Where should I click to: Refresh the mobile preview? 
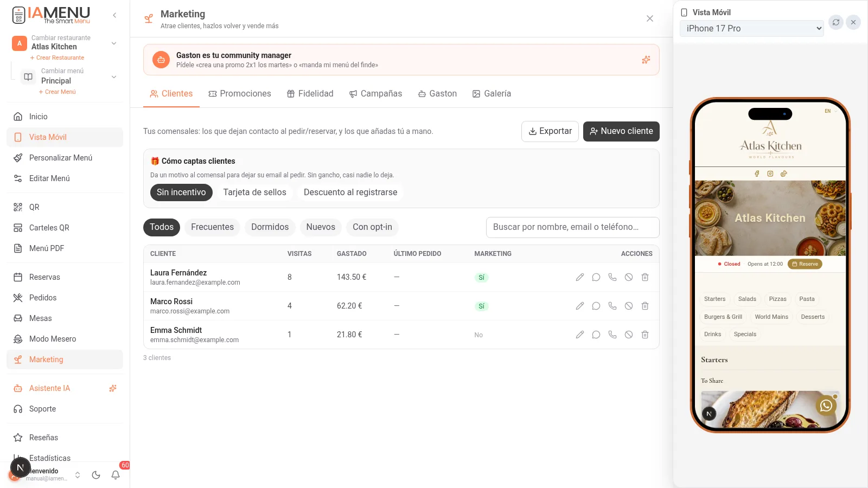[x=836, y=22]
